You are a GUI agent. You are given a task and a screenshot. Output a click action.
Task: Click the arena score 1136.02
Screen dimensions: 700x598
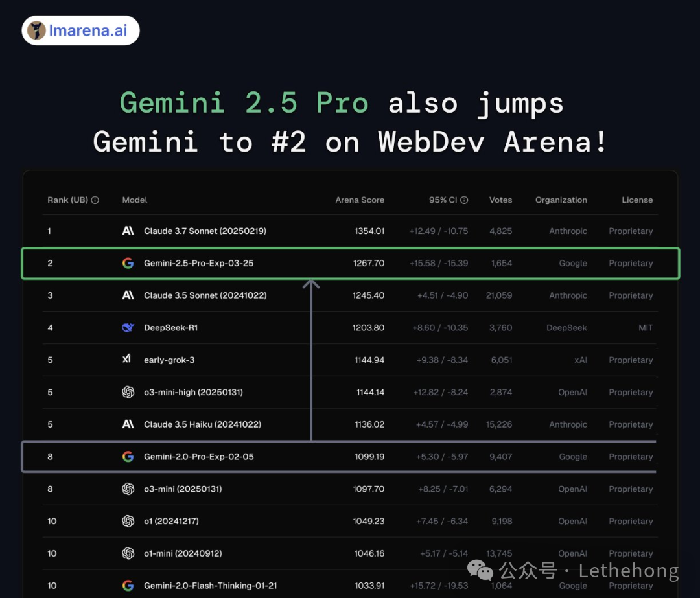tap(369, 424)
